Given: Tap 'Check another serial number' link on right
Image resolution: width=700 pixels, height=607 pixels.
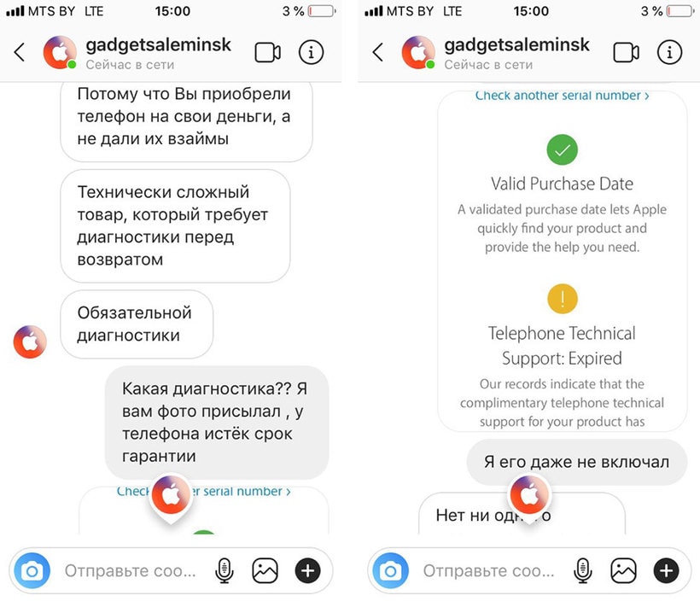Looking at the screenshot, I should tap(562, 96).
